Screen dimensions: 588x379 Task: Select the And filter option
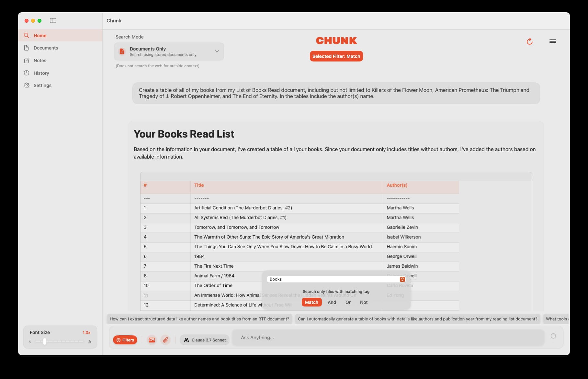tap(332, 302)
